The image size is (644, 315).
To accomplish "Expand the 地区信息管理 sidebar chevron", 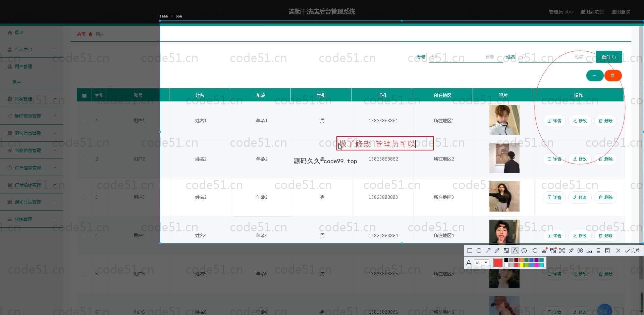I will point(55,116).
